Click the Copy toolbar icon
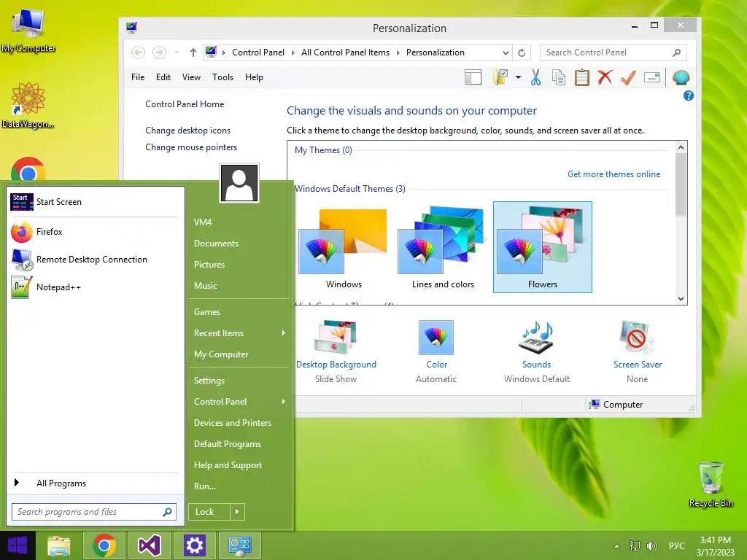Screen dimensions: 747x560 pyautogui.click(x=558, y=77)
